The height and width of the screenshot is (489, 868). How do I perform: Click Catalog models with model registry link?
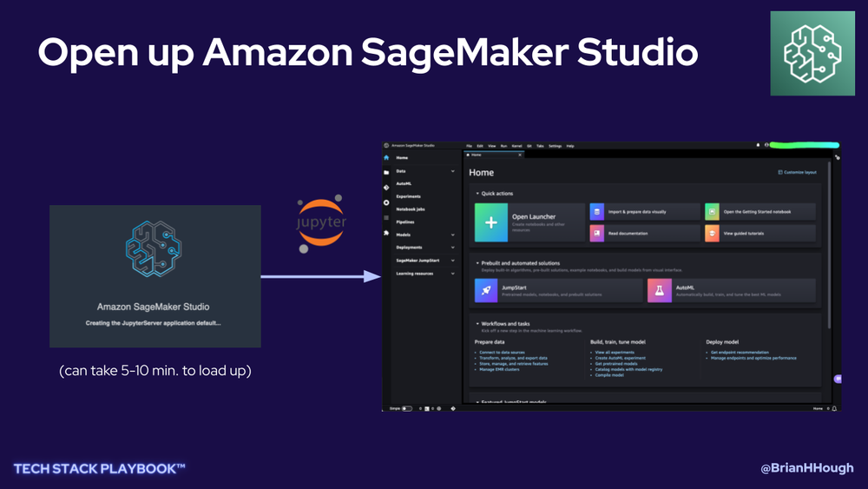click(x=628, y=369)
